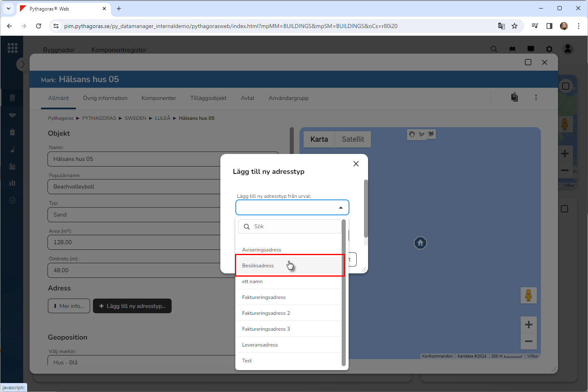Zoom in the map with plus button
This screenshot has height=392, width=588.
coord(528,325)
